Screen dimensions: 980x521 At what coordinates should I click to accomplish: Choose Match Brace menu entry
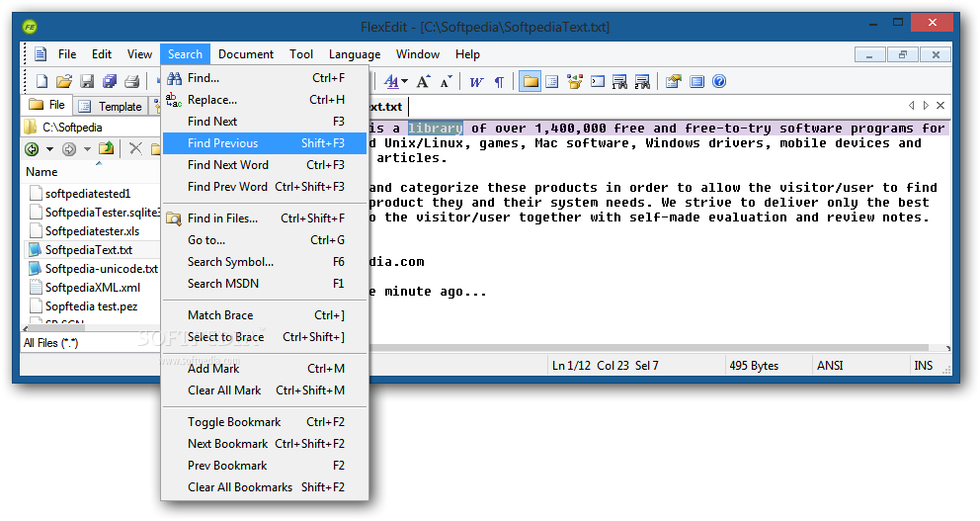(265, 315)
